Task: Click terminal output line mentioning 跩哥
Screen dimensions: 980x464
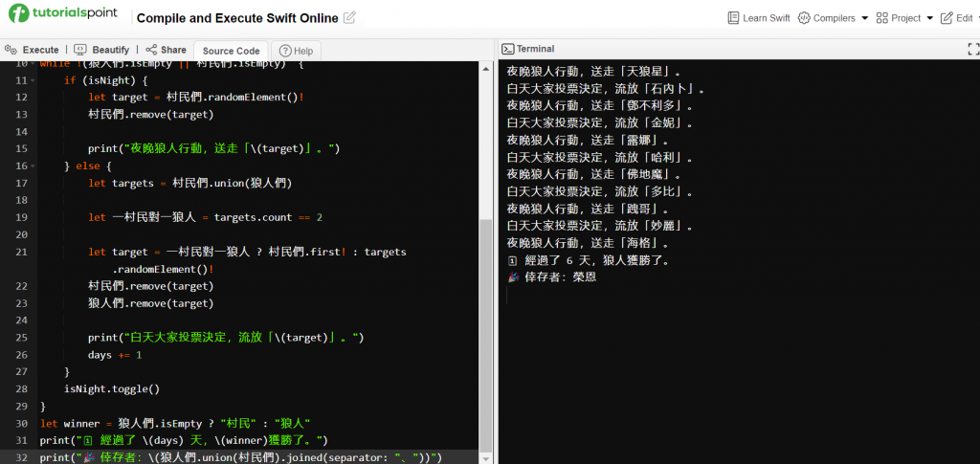Action: pyautogui.click(x=589, y=209)
